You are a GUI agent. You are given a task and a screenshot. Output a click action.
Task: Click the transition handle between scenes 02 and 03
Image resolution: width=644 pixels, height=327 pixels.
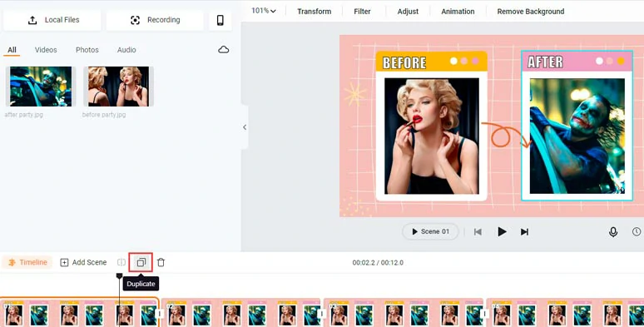322,314
